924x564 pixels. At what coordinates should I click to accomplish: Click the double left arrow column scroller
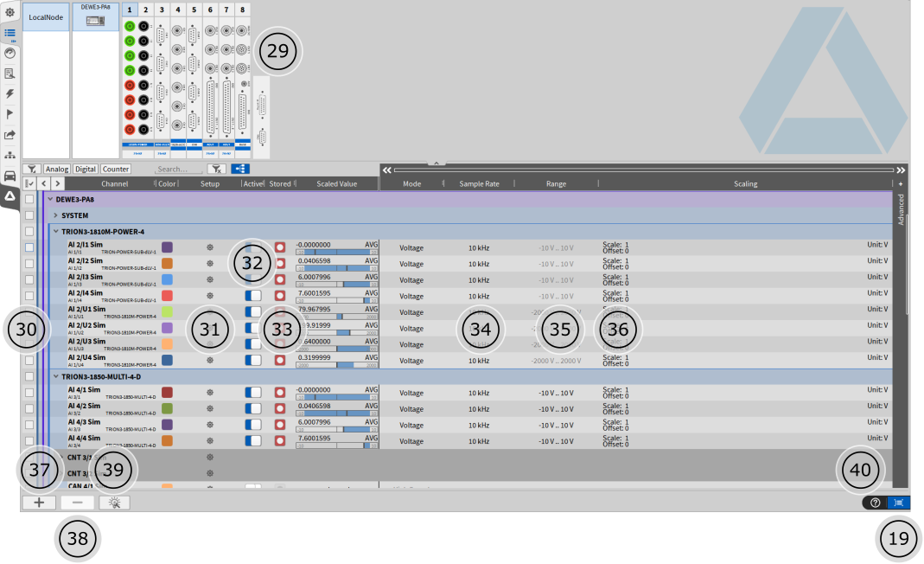pos(386,170)
